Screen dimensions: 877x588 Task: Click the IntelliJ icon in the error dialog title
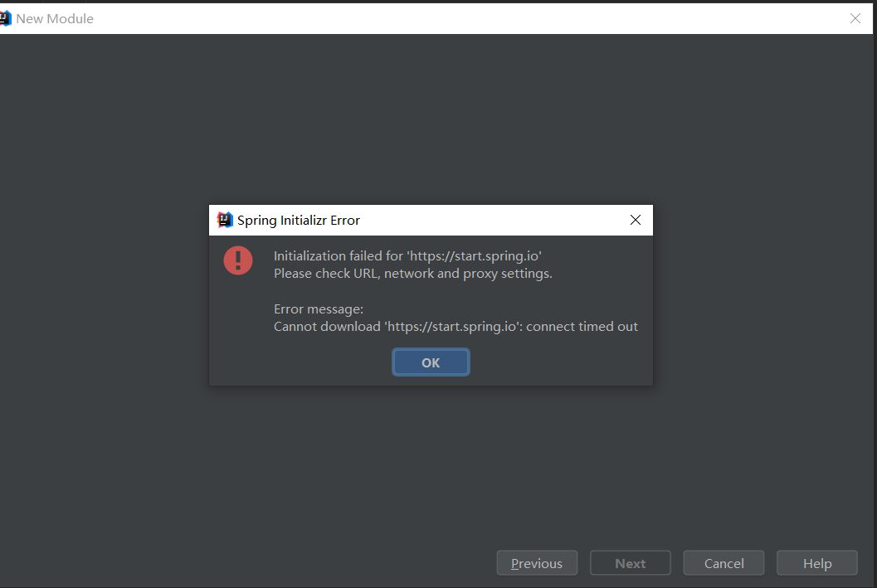225,221
